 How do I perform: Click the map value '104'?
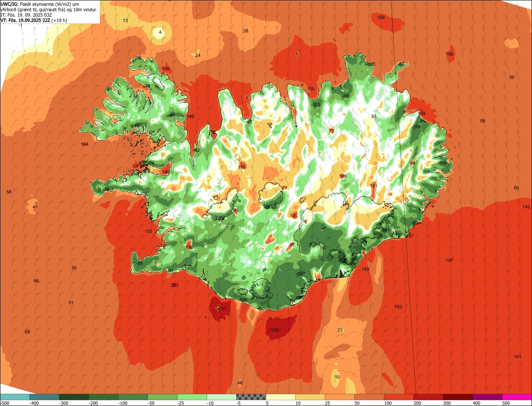(84, 144)
